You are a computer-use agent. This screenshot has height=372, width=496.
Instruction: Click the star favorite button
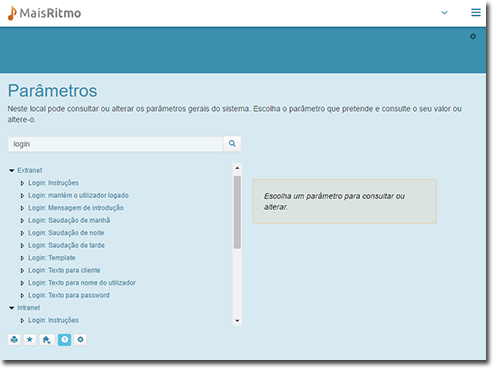pyautogui.click(x=30, y=340)
